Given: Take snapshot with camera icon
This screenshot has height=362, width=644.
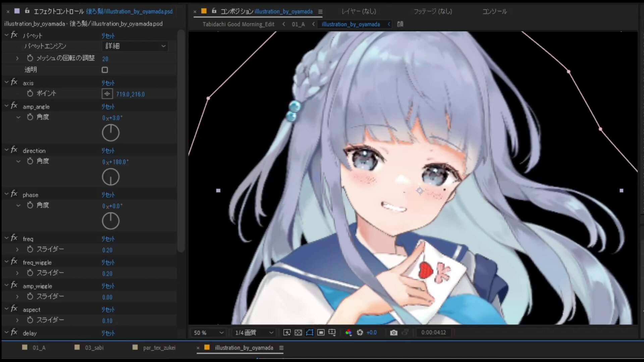Looking at the screenshot, I should coord(394,333).
